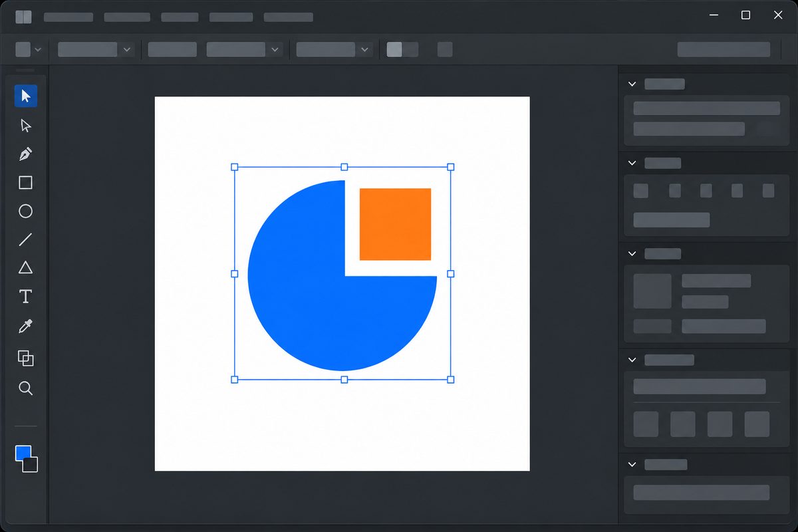This screenshot has height=532, width=798.
Task: Collapse the panel containing five small square icons
Action: [632, 163]
